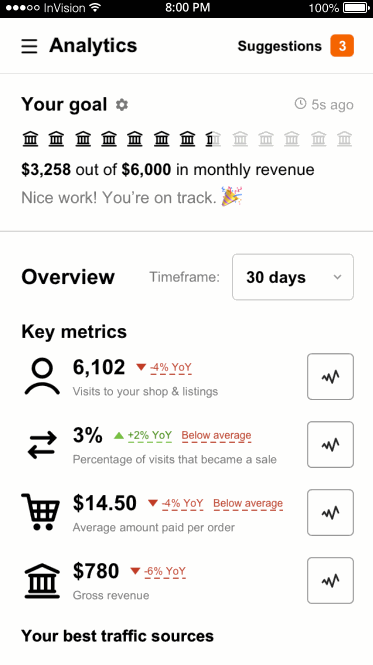
Task: Tap the conversion arrows icon beside 3%
Action: click(x=42, y=445)
